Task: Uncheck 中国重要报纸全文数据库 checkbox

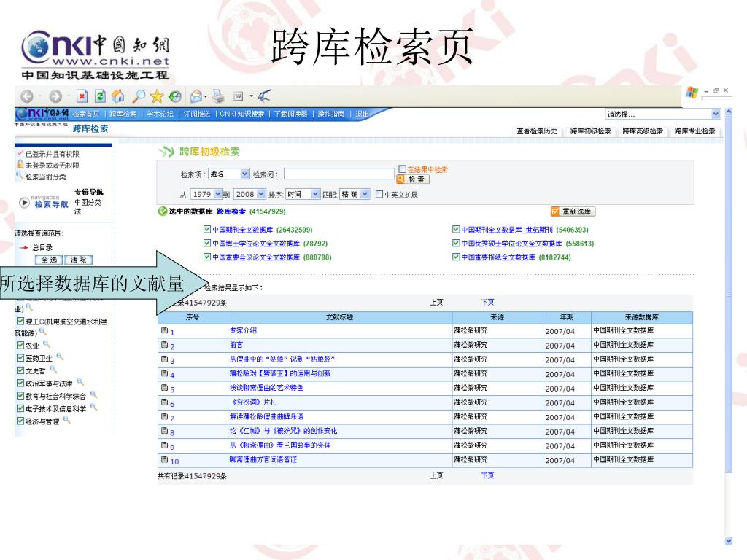Action: click(456, 257)
